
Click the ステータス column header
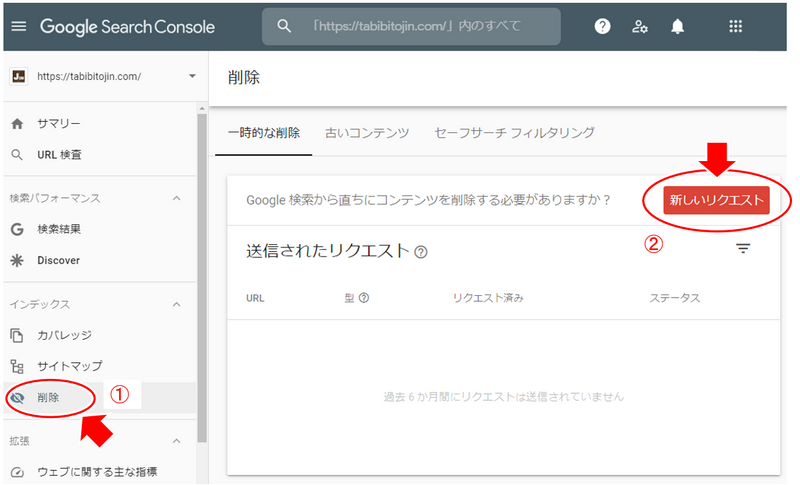pyautogui.click(x=674, y=298)
